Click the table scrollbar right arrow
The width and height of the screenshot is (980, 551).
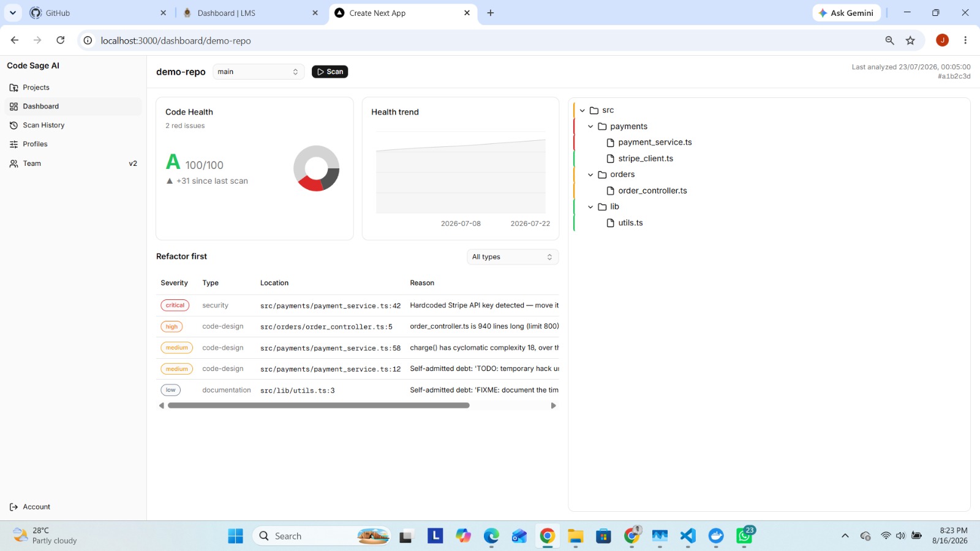(x=554, y=406)
